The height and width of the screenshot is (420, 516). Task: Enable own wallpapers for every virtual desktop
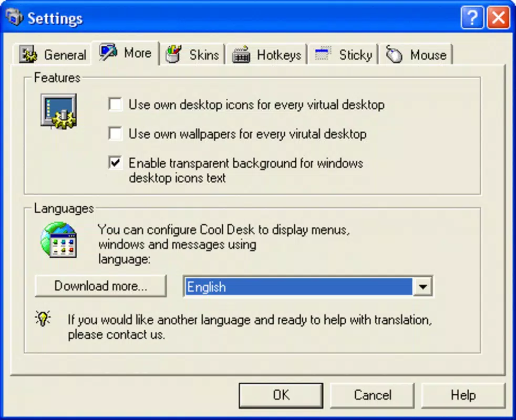point(116,133)
